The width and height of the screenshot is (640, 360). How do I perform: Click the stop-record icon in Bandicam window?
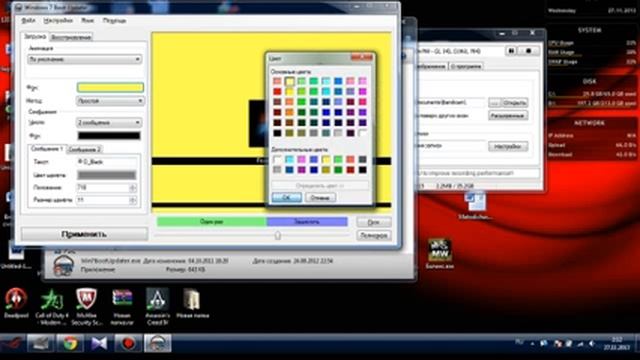coord(528,51)
